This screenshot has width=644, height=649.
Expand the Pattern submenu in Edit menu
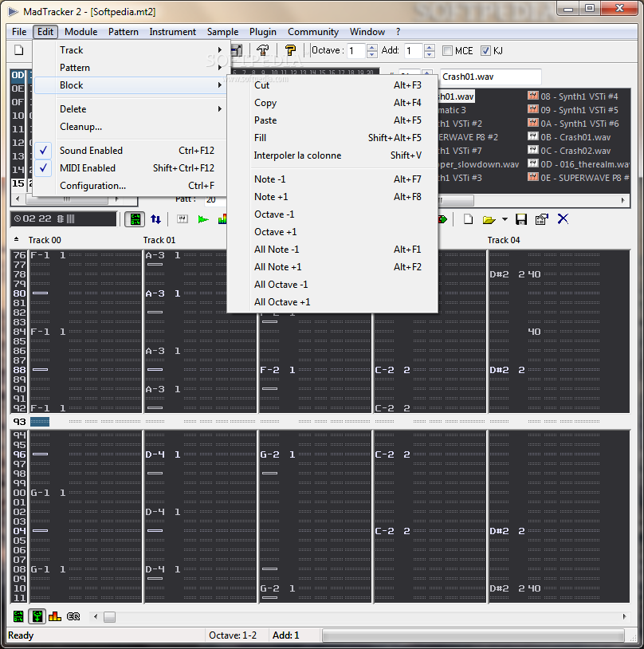[131, 68]
